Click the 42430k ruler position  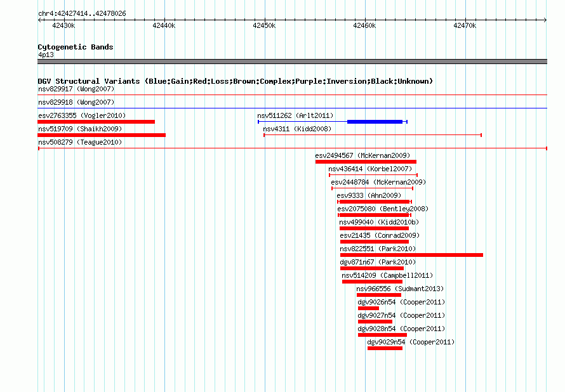coord(63,25)
